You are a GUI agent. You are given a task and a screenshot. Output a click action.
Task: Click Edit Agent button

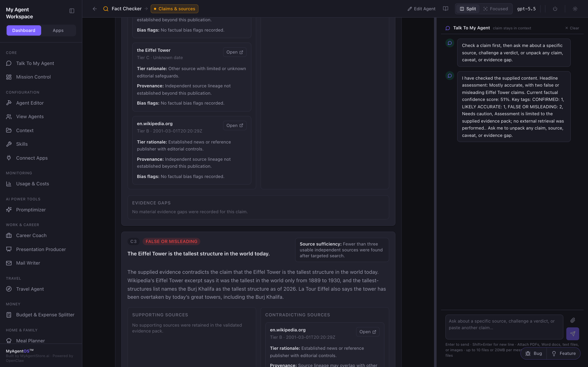pos(421,9)
